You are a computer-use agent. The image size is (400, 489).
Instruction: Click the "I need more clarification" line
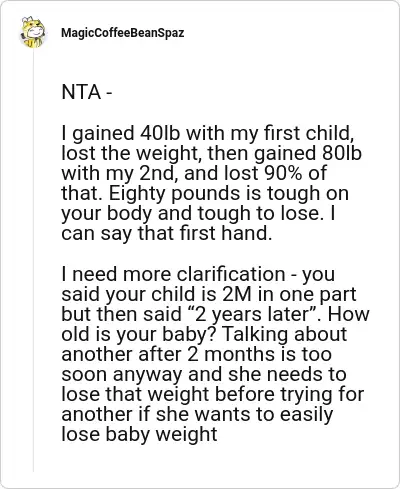173,274
